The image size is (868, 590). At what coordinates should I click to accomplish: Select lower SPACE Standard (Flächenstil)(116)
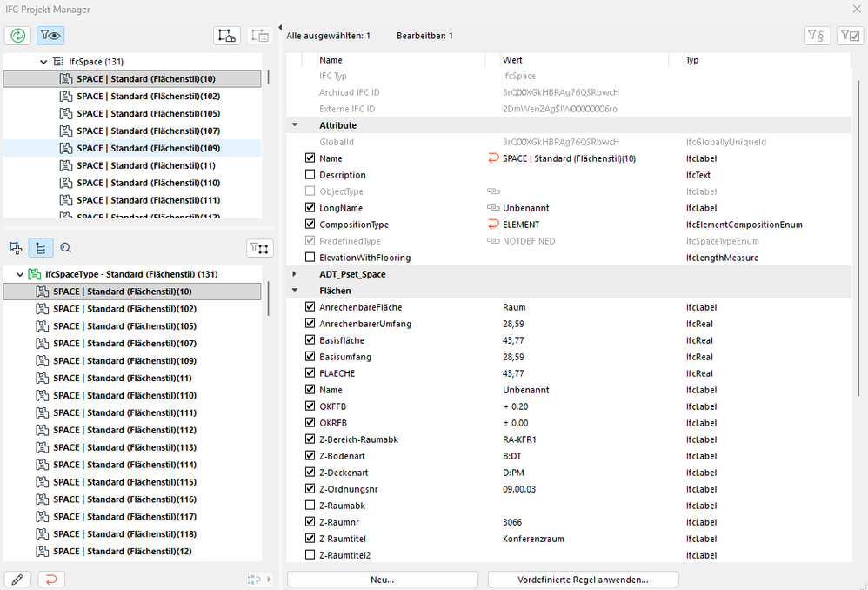point(132,499)
